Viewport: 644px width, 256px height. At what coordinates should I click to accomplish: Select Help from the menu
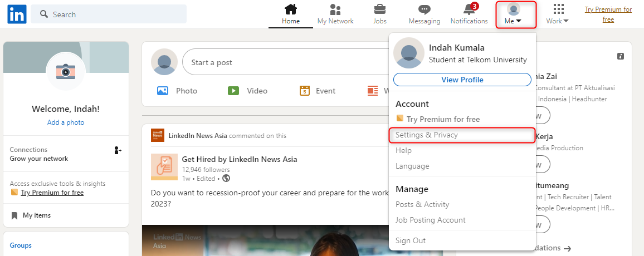(x=403, y=151)
